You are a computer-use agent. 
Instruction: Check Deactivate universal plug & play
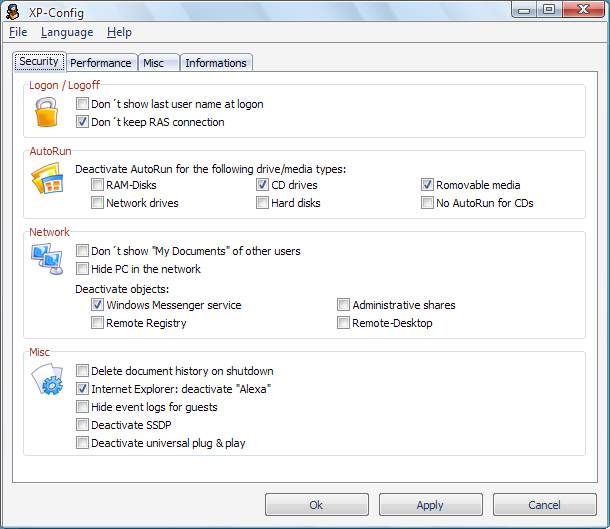coord(83,443)
